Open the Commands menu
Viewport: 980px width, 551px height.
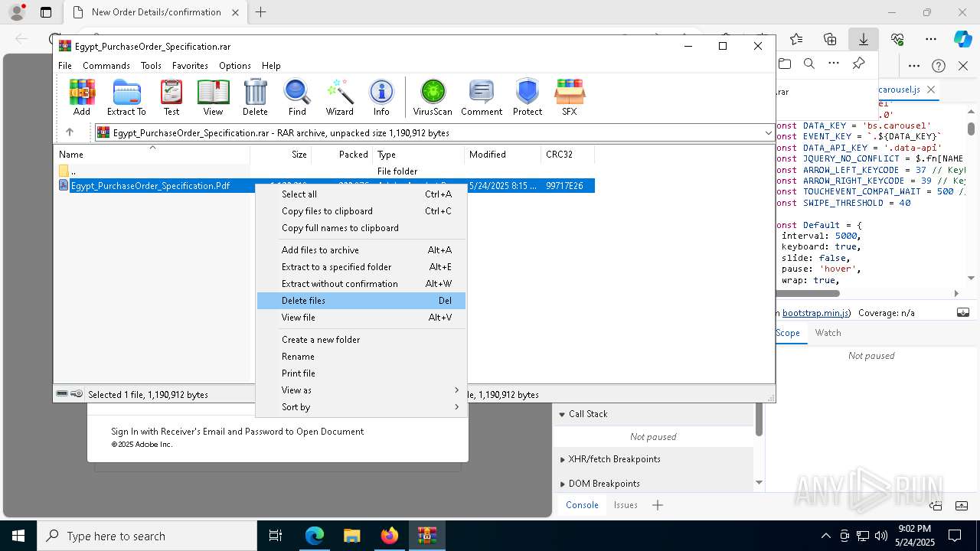coord(106,66)
